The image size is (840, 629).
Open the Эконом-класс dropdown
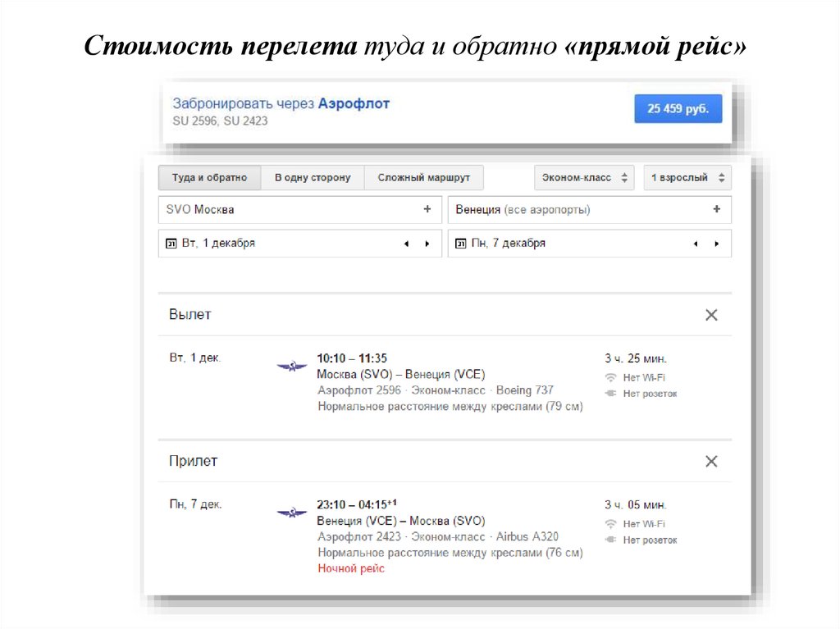coord(583,178)
